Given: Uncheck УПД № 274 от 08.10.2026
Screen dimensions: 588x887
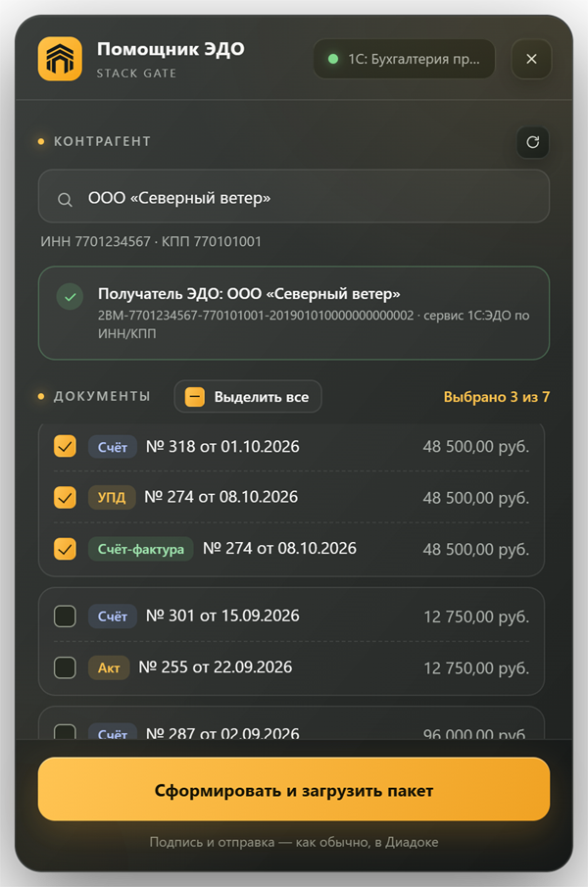Looking at the screenshot, I should point(65,497).
